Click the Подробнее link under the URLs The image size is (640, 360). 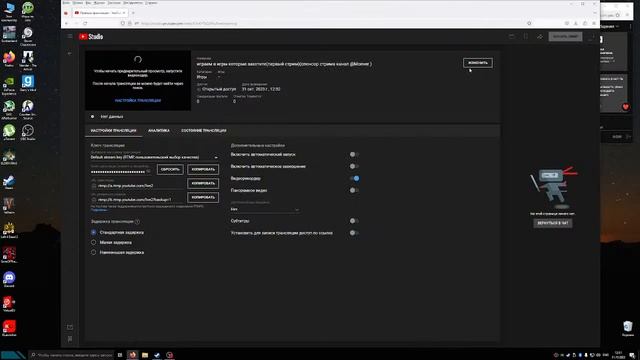tap(99, 210)
